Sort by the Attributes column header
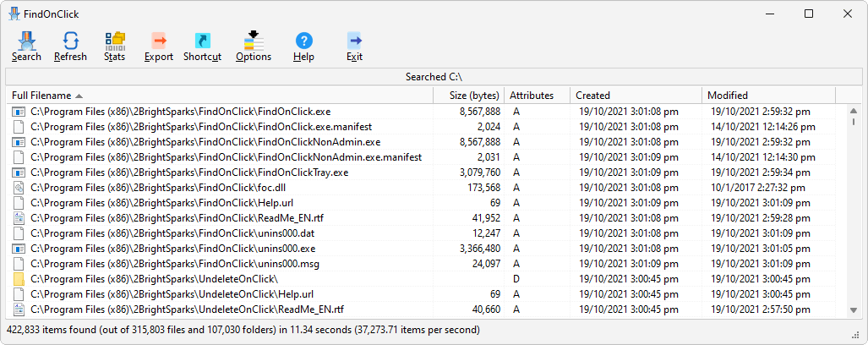 tap(537, 96)
